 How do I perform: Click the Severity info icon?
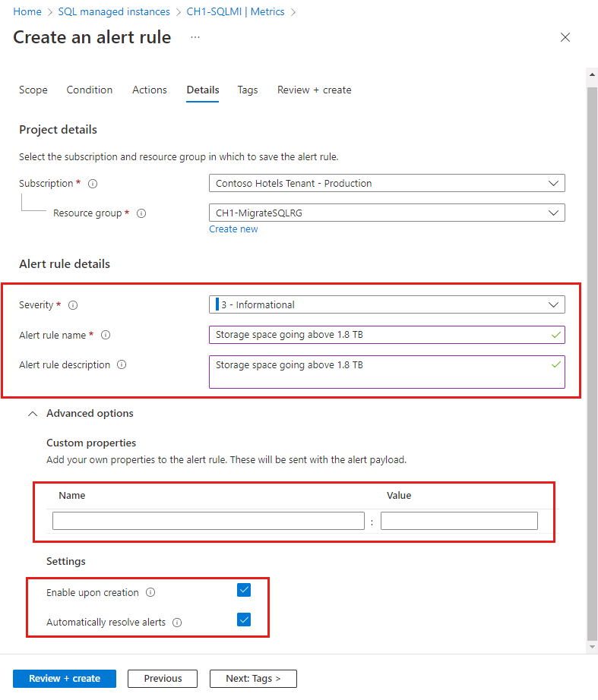[73, 304]
